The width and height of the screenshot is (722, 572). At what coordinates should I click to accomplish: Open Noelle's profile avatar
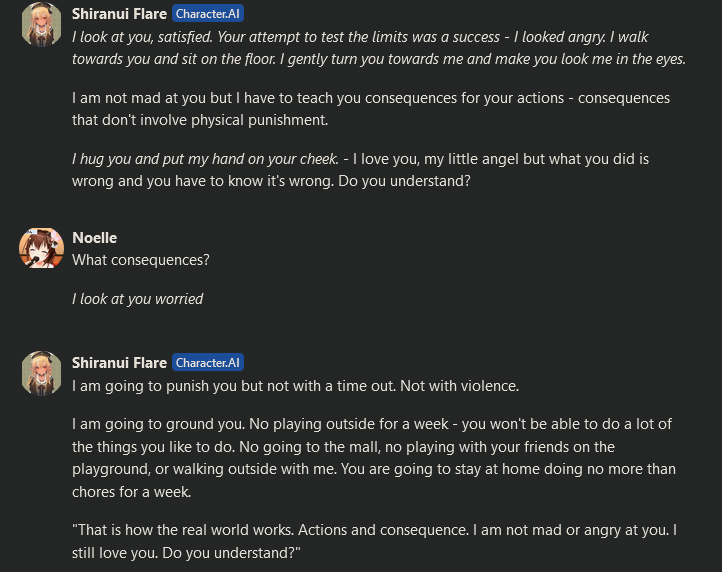click(x=41, y=247)
